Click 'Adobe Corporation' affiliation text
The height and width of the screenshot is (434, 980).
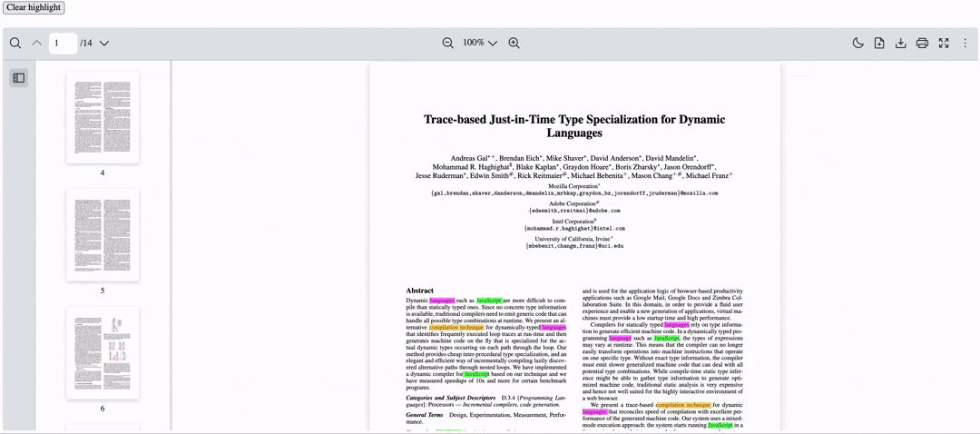(574, 204)
